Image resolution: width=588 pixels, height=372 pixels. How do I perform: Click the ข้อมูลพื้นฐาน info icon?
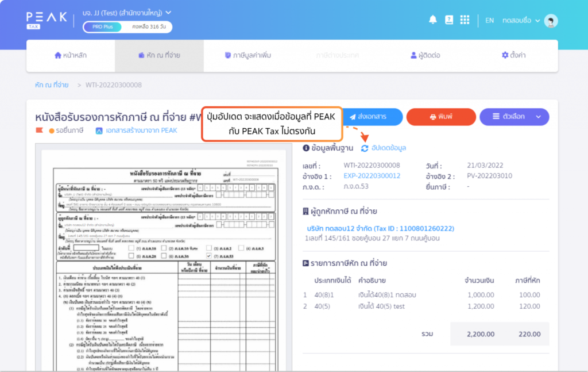click(306, 148)
